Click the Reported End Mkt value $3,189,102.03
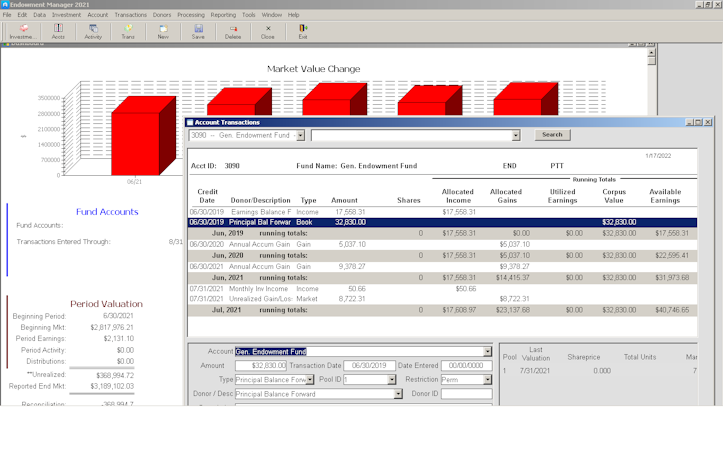Viewport: 723px width, 450px height. (112, 386)
